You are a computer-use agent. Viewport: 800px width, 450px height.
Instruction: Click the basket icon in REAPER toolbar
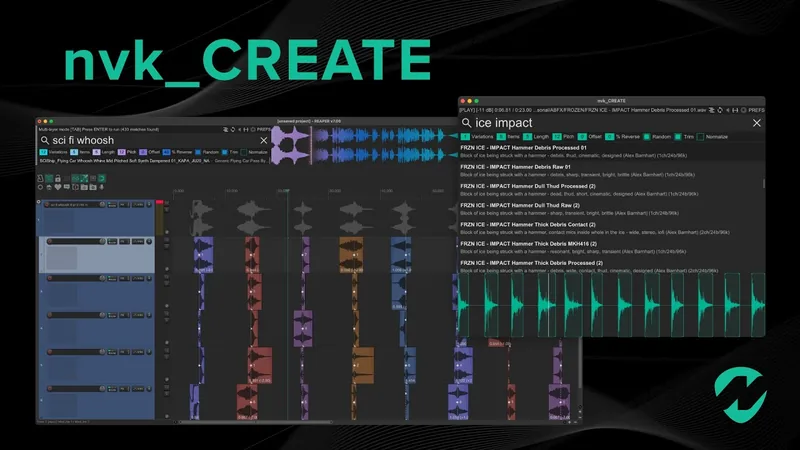point(49,188)
